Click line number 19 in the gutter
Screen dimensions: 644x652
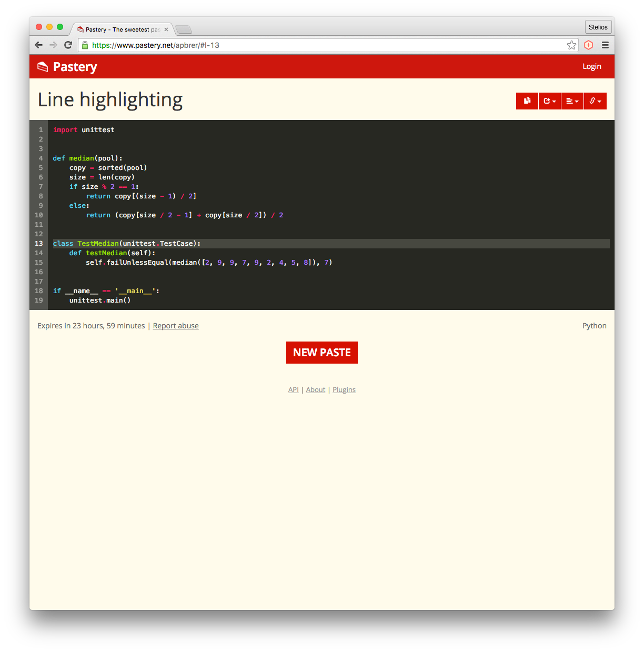coord(39,300)
